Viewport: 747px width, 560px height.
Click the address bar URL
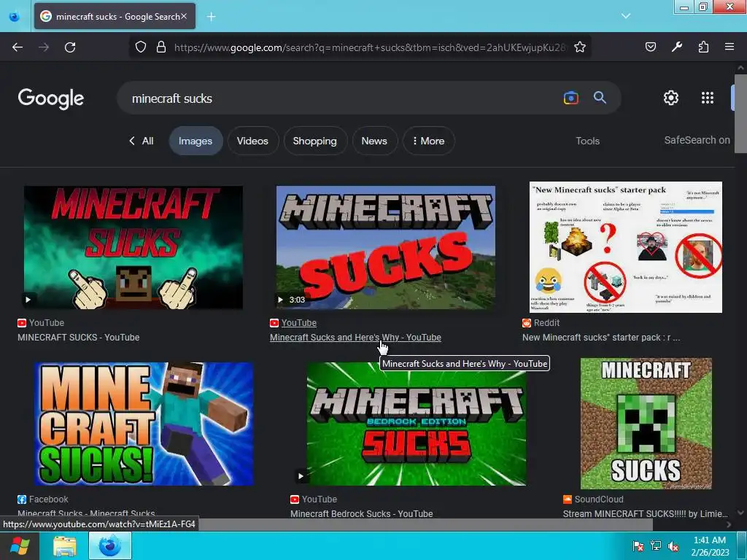pyautogui.click(x=370, y=47)
